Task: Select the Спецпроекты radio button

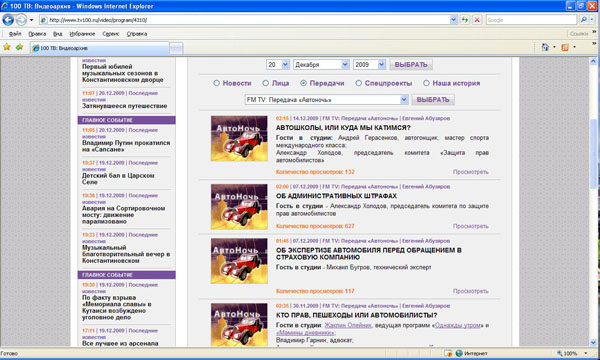Action: click(x=359, y=83)
